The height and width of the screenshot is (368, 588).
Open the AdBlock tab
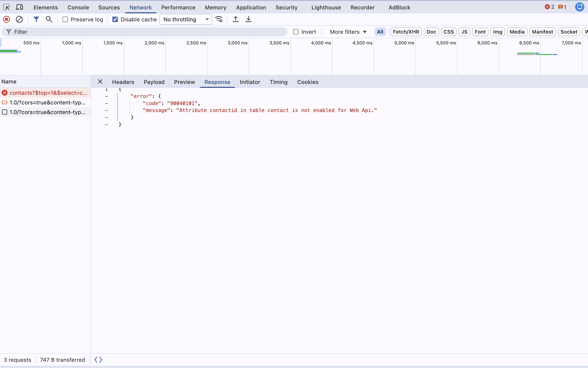click(x=399, y=8)
